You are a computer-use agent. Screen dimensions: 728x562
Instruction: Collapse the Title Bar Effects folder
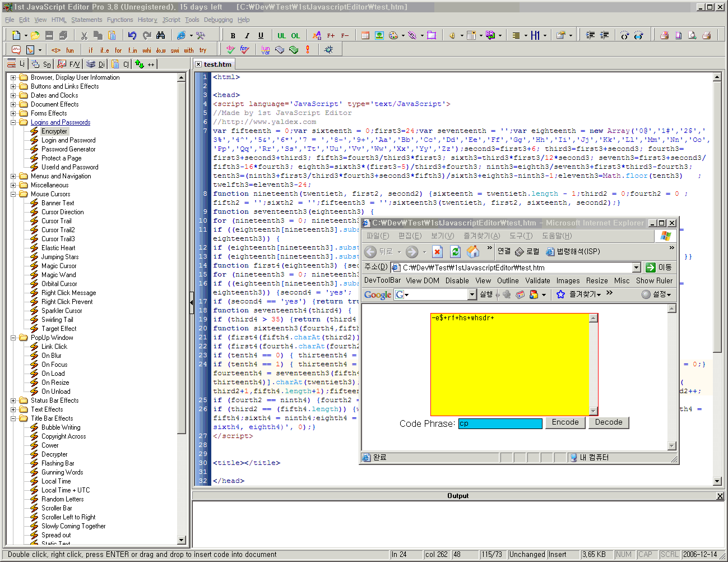[13, 418]
